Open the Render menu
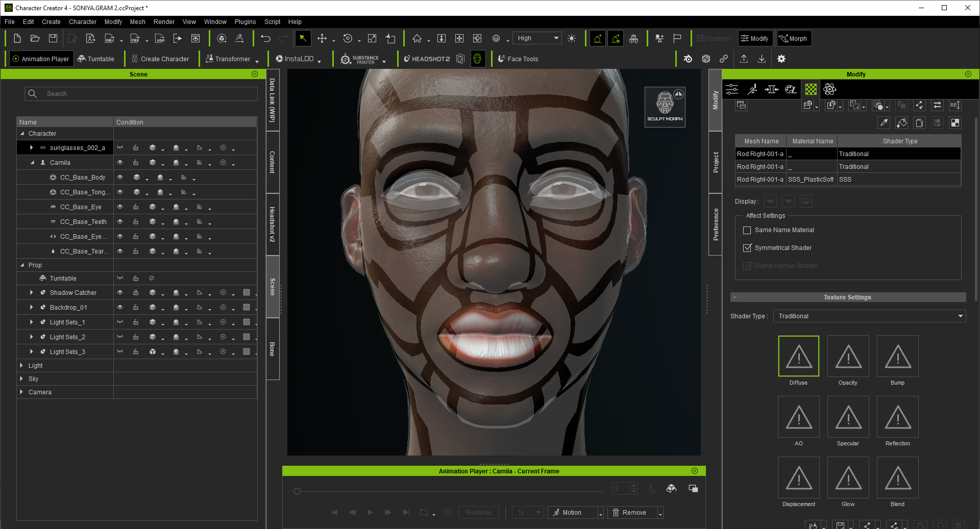 pyautogui.click(x=164, y=22)
